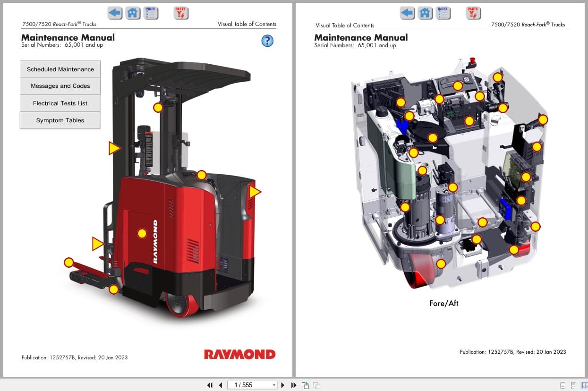The height and width of the screenshot is (391, 588).
Task: Click yellow arrow beside the mast
Action: 114,148
